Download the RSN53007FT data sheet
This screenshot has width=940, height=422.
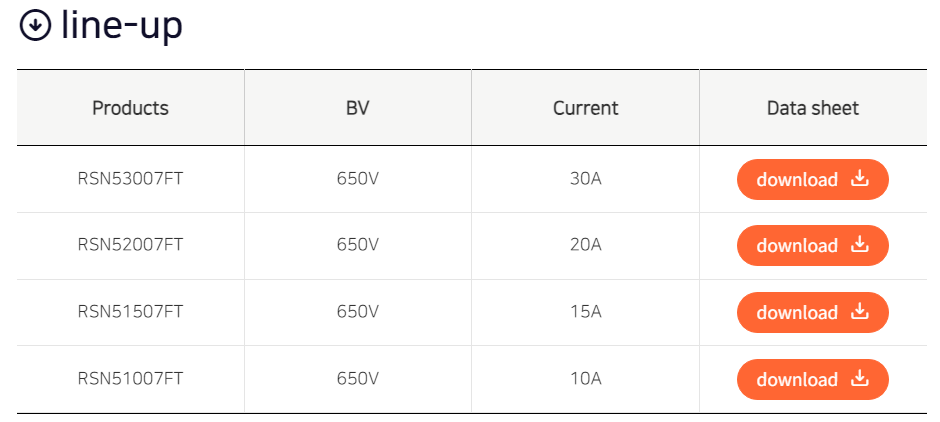point(812,180)
